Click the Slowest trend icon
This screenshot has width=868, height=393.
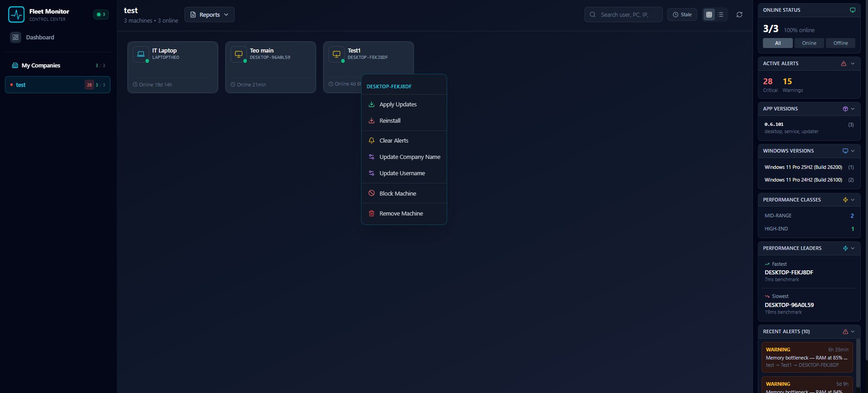767,296
